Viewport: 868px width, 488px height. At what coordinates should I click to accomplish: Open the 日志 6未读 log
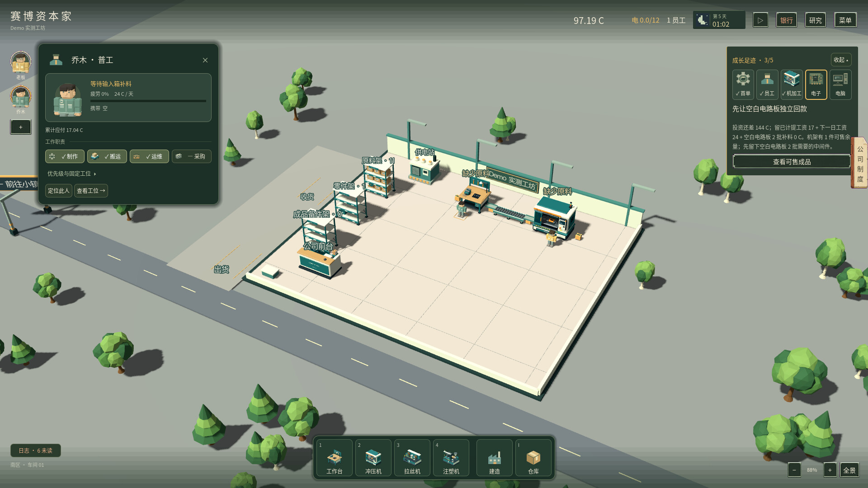pyautogui.click(x=36, y=450)
